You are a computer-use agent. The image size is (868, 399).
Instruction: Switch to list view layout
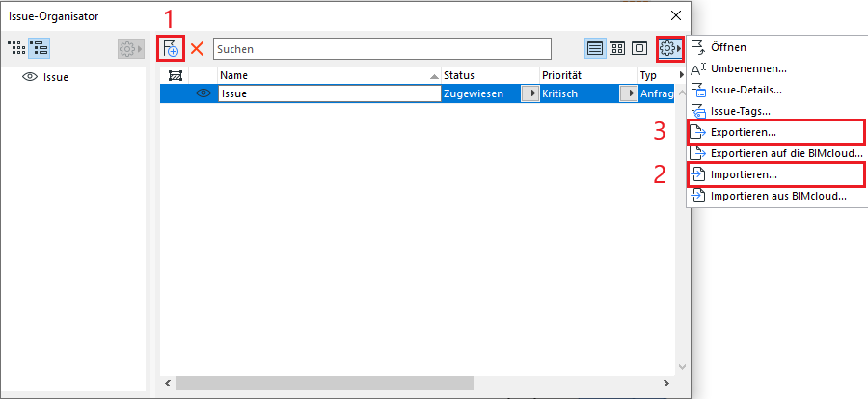coord(596,48)
